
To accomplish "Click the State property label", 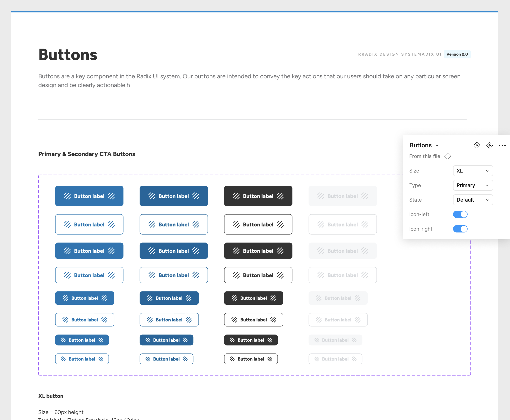I will coord(415,200).
